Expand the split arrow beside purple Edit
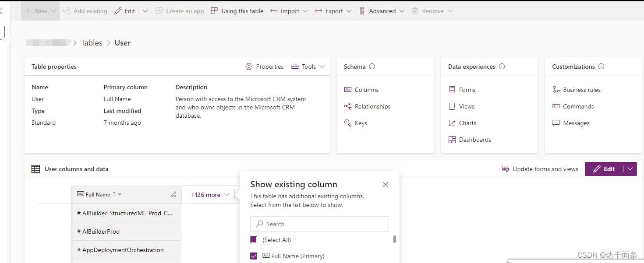 click(630, 169)
